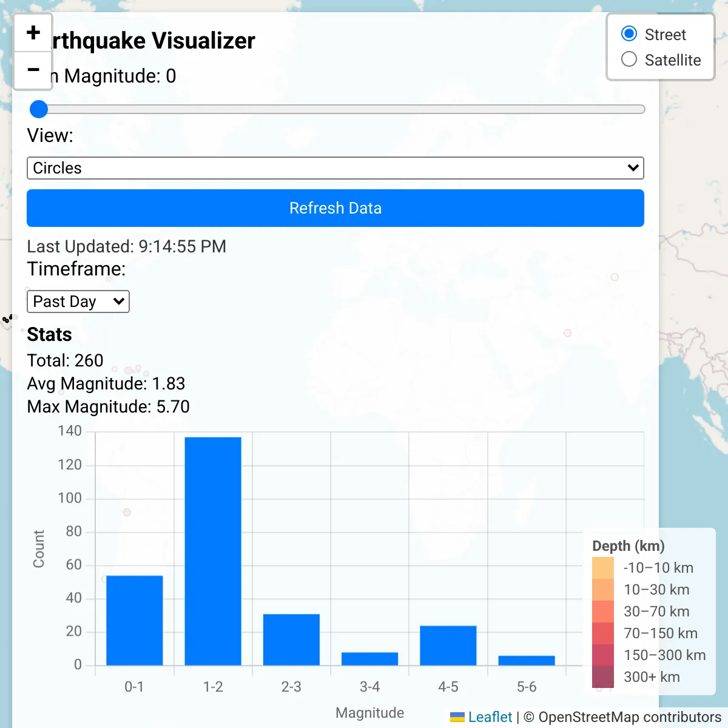The width and height of the screenshot is (728, 728).
Task: Open the View type dropdown
Action: (335, 168)
